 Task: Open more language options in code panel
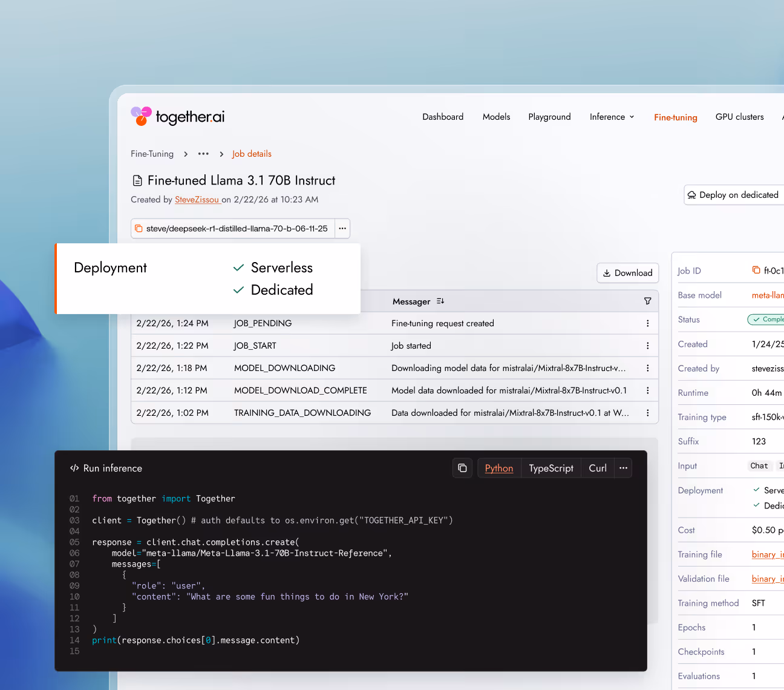[623, 468]
